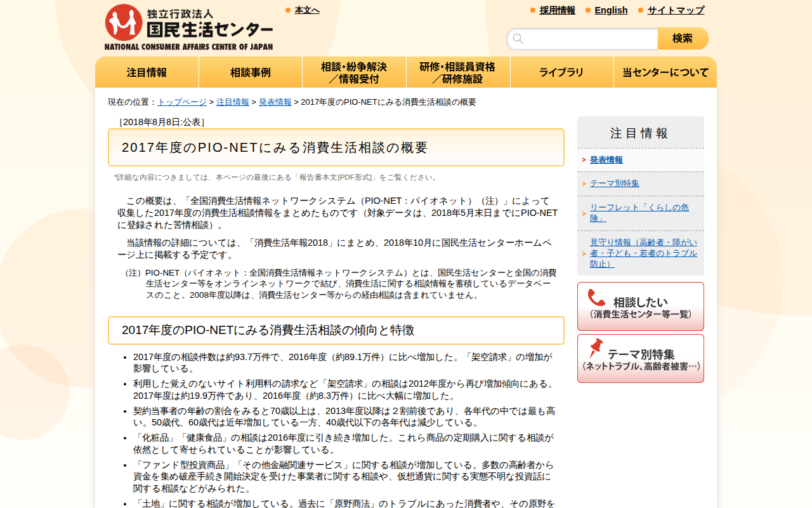
Task: Click 注目情報 breadcrumb link
Action: pos(233,102)
